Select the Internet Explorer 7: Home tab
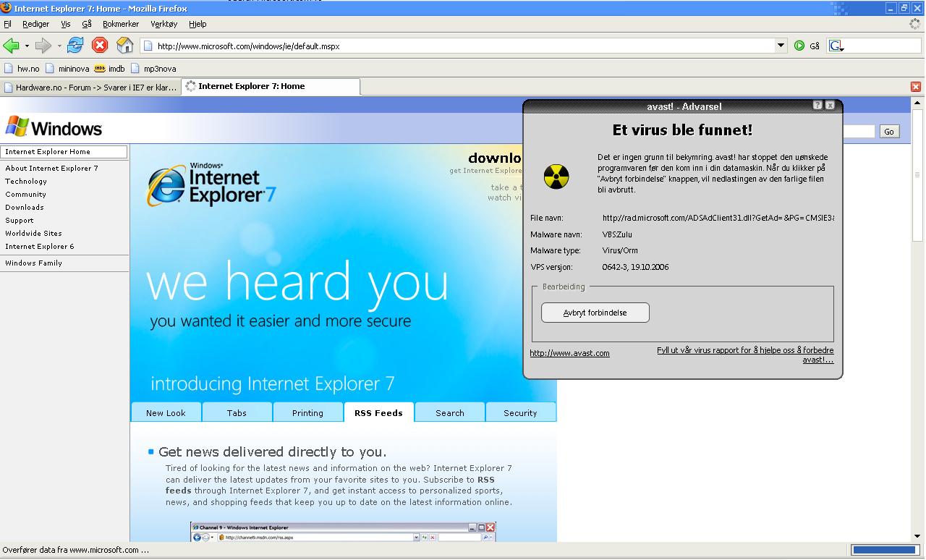This screenshot has height=560, width=926. pyautogui.click(x=270, y=86)
